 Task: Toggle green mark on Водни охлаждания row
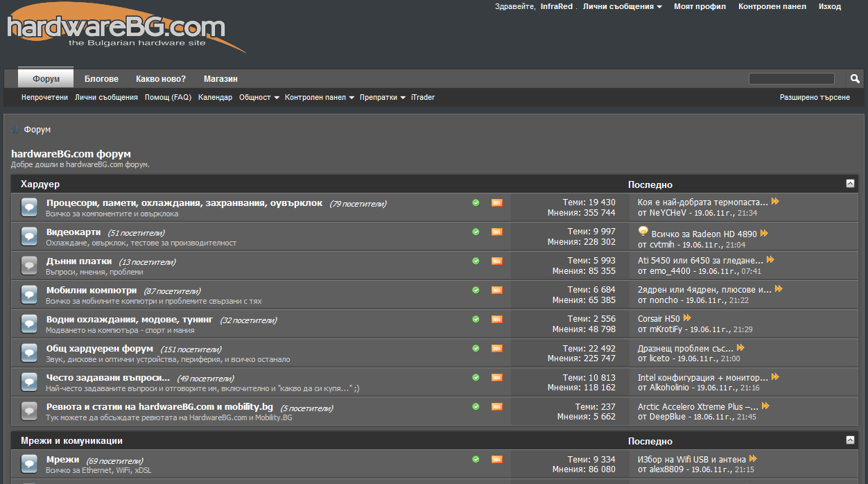point(476,319)
